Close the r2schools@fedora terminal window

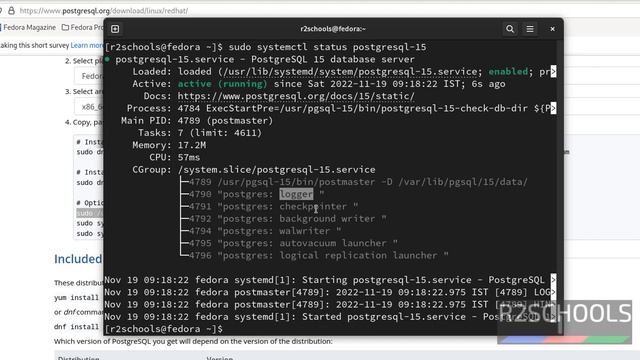point(552,29)
